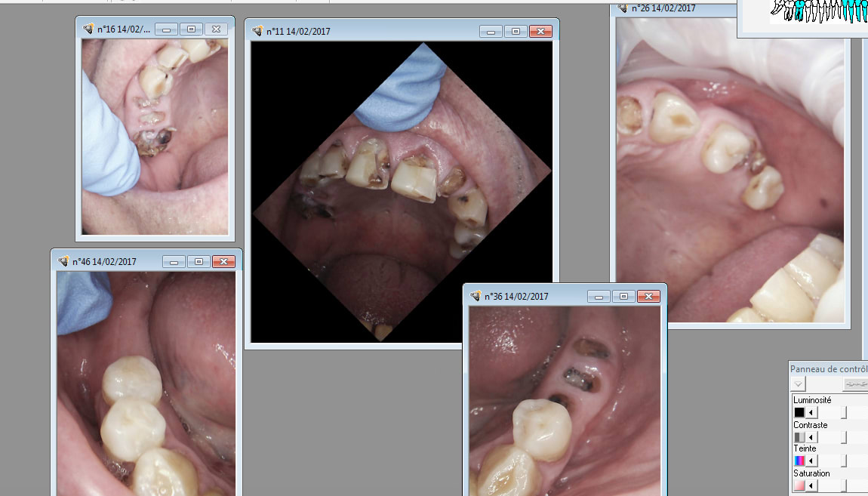Decrease Contraste with the left arrow
The width and height of the screenshot is (868, 496).
[811, 437]
